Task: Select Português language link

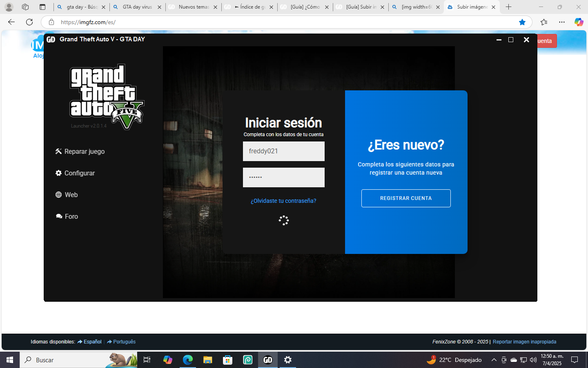Action: (x=124, y=342)
